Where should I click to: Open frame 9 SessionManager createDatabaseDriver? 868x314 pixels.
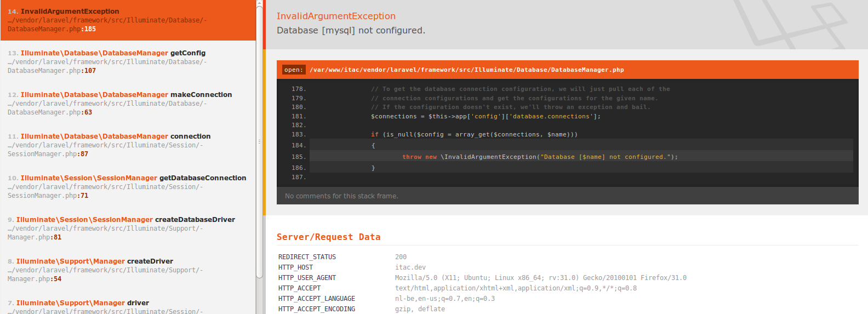point(128,228)
